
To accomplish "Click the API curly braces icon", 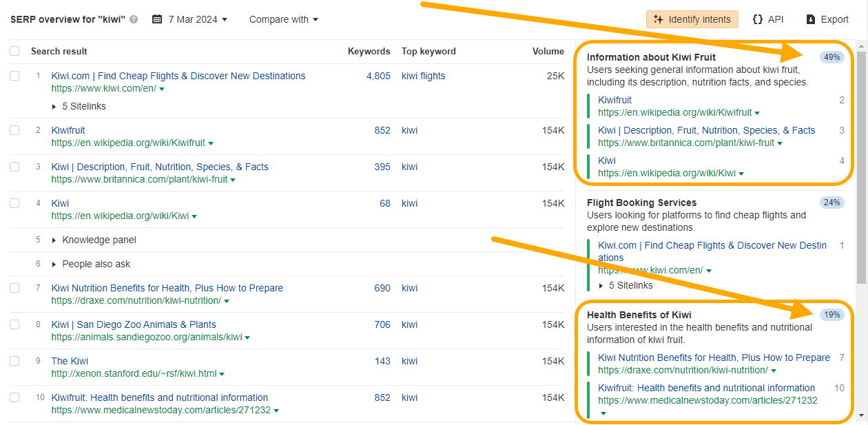I will click(758, 19).
